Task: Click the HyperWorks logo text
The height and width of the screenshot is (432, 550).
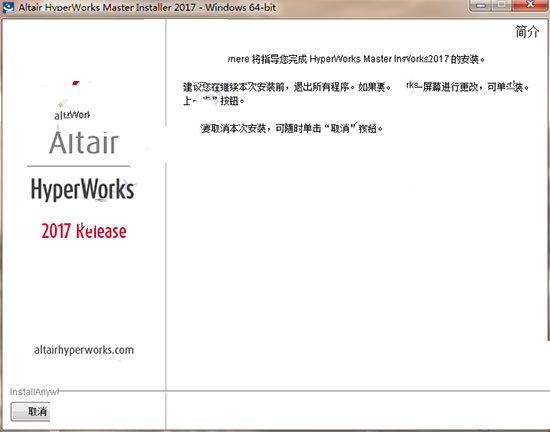Action: click(82, 189)
